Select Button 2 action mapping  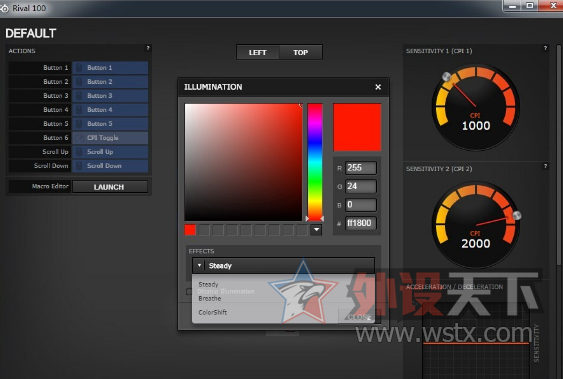coord(110,81)
